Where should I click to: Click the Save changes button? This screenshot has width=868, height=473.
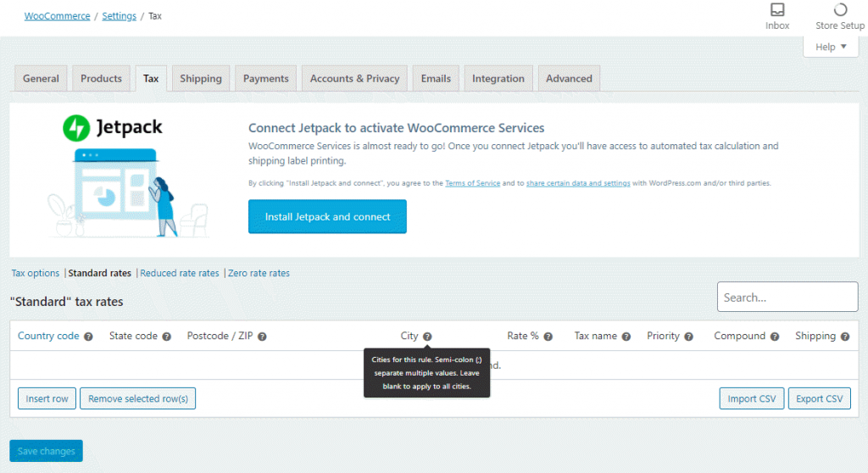click(x=46, y=451)
